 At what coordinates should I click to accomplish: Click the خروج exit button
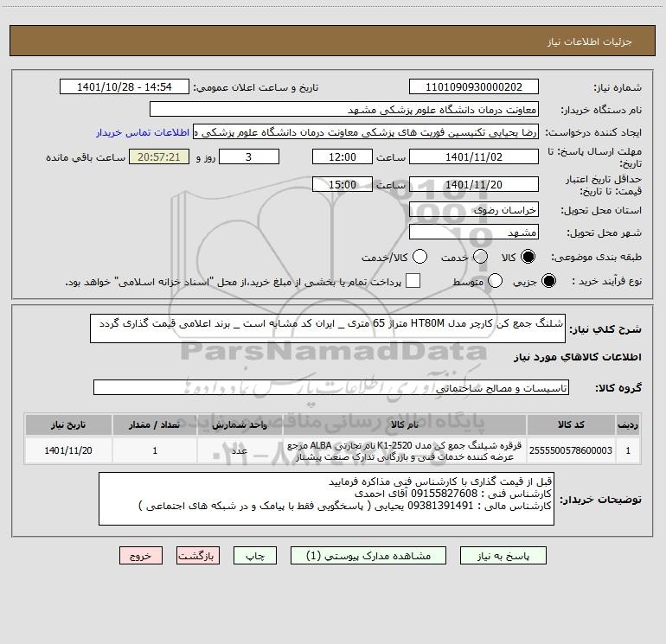click(141, 556)
